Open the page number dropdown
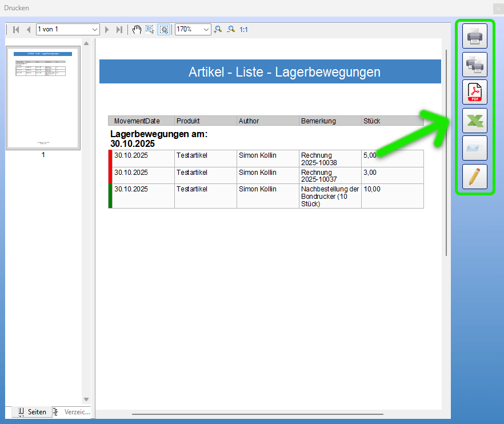Image resolution: width=504 pixels, height=424 pixels. point(95,29)
